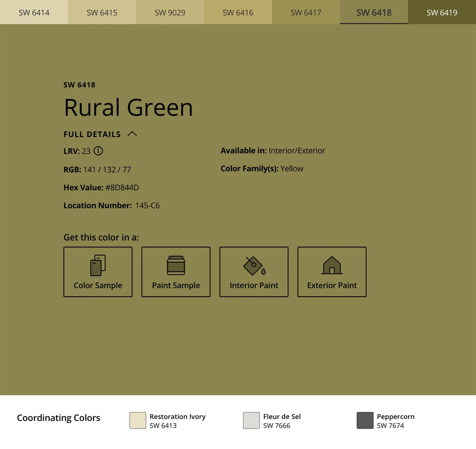Click the Peppercorn color swatch
This screenshot has width=476, height=449.
point(365,420)
